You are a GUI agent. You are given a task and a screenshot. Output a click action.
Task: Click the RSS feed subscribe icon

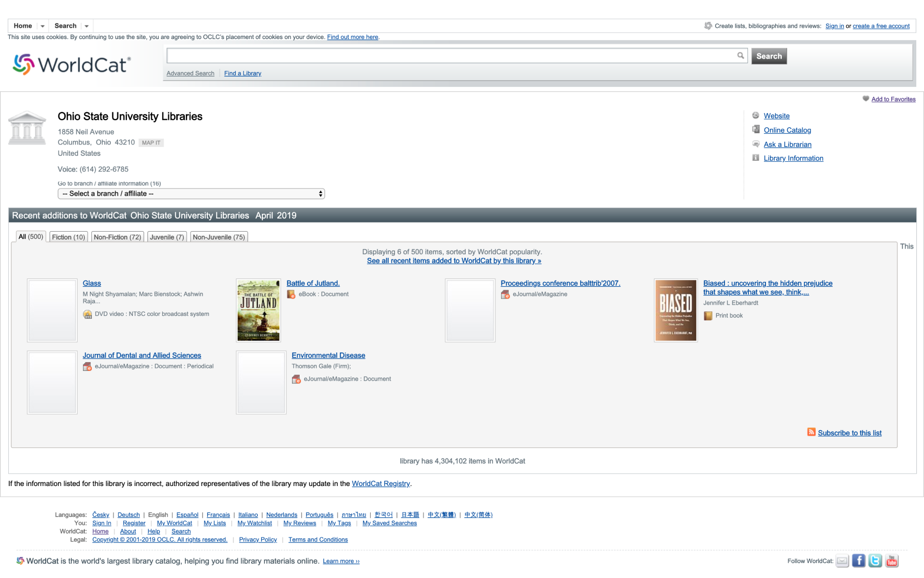pos(811,432)
